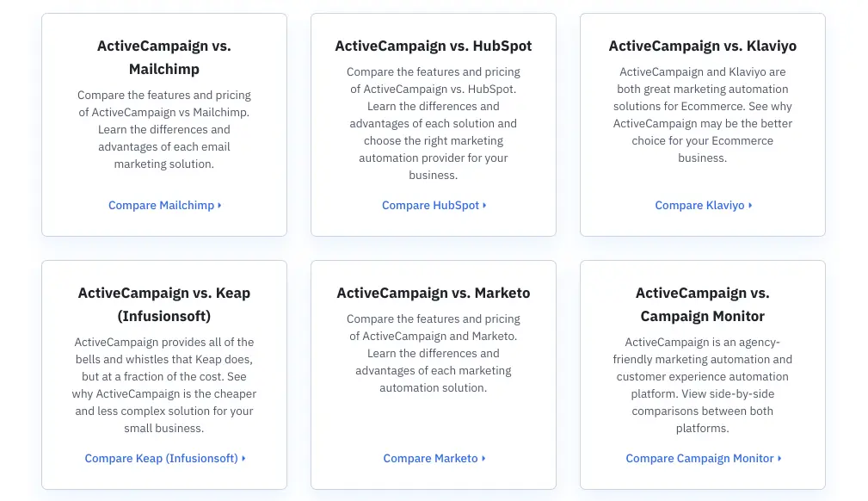Open the Compare Keap (Infusionsoft) link
868x501 pixels.
(161, 458)
